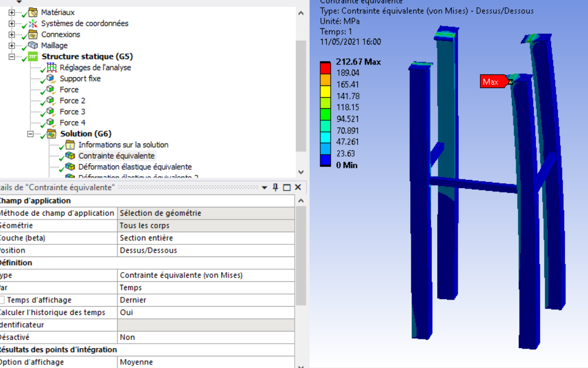Image resolution: width=588 pixels, height=368 pixels.
Task: Open the details panel dropdown arrow menu
Action: 264,188
